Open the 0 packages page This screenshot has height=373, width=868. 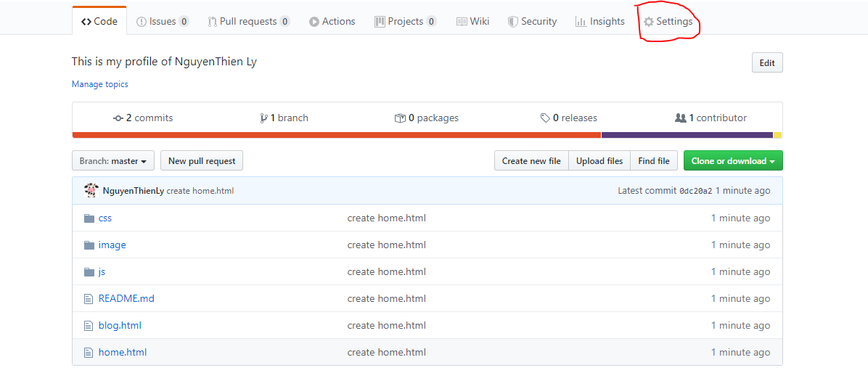coord(426,118)
